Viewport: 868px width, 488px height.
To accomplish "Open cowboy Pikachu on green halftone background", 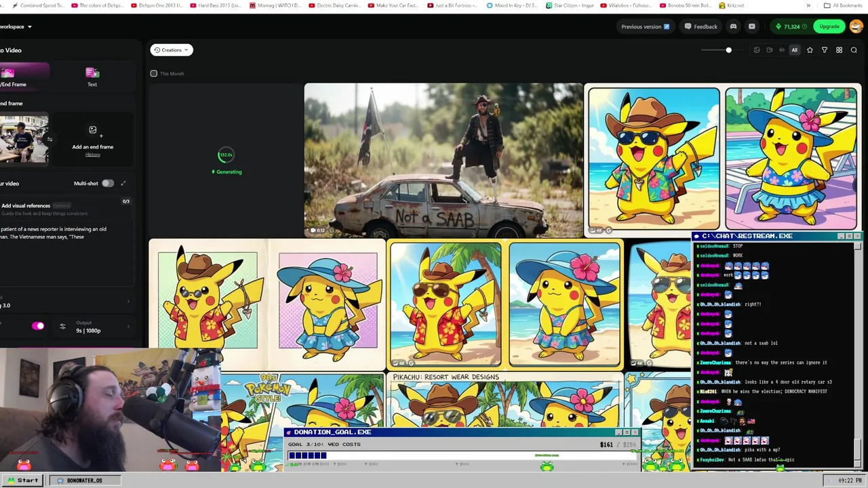I will point(208,300).
